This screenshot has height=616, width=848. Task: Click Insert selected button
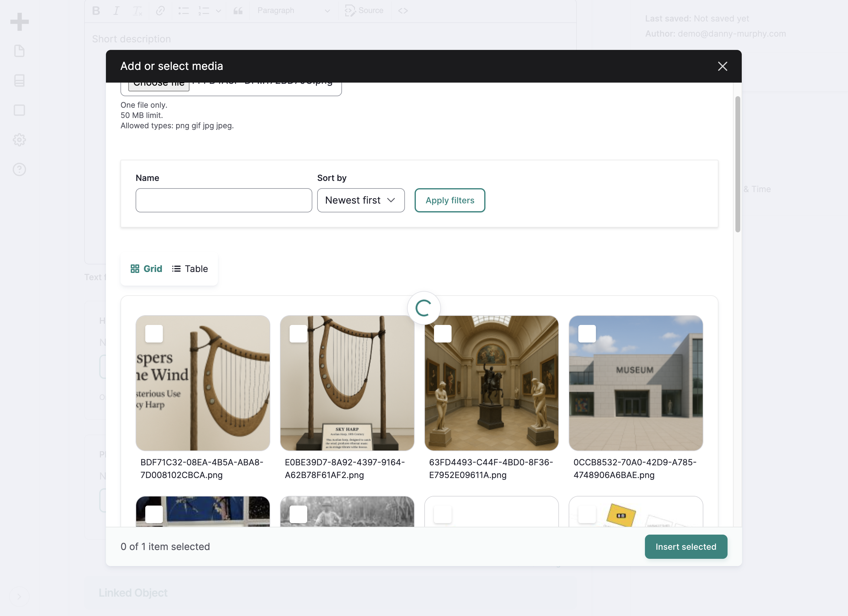tap(686, 547)
